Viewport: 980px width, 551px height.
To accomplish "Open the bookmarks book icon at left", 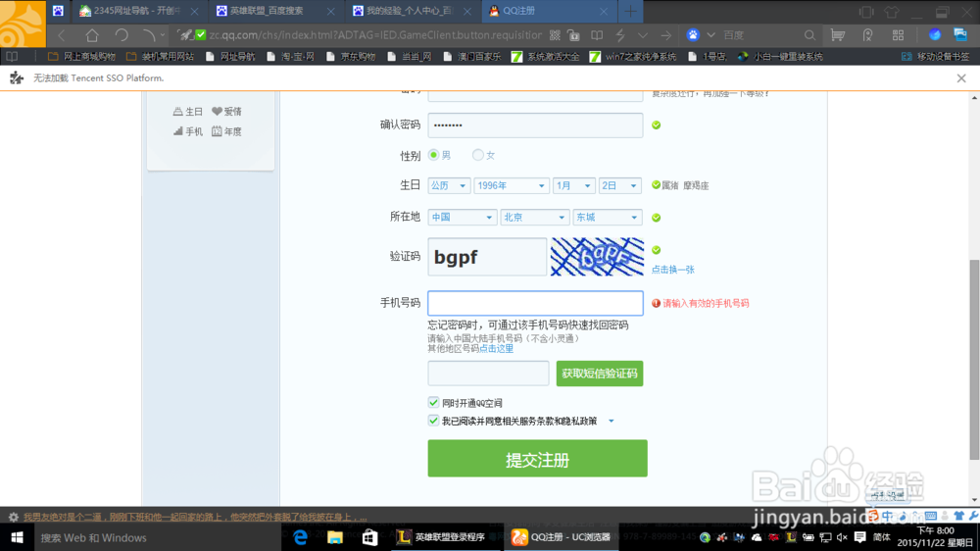I will [12, 56].
